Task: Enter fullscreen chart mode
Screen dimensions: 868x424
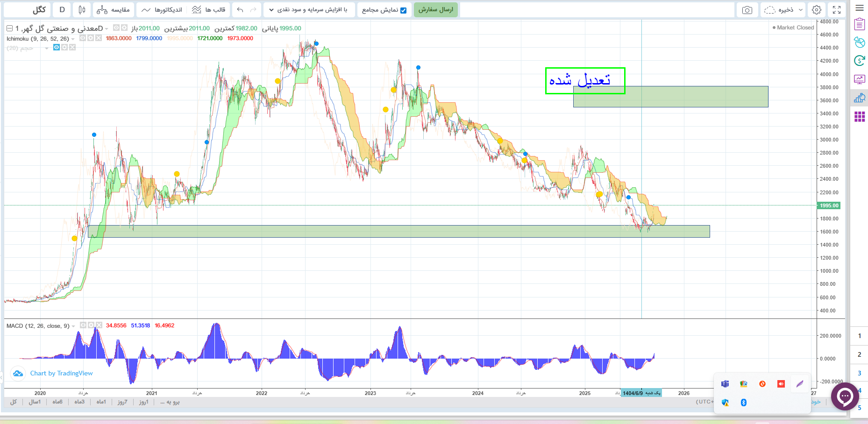Action: [x=837, y=10]
